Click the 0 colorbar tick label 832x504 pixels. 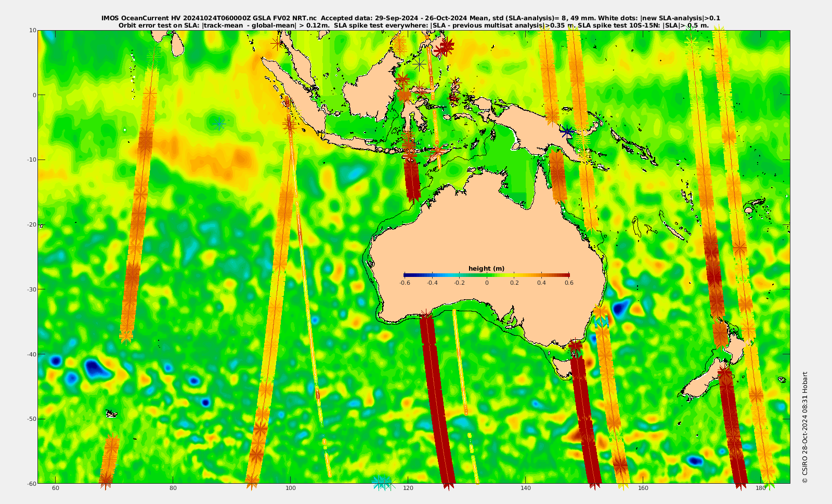(487, 283)
